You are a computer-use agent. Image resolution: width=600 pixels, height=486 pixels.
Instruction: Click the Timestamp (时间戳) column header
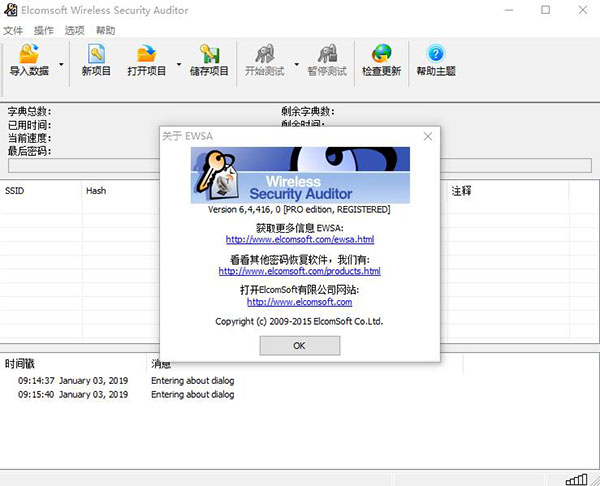[x=73, y=364]
